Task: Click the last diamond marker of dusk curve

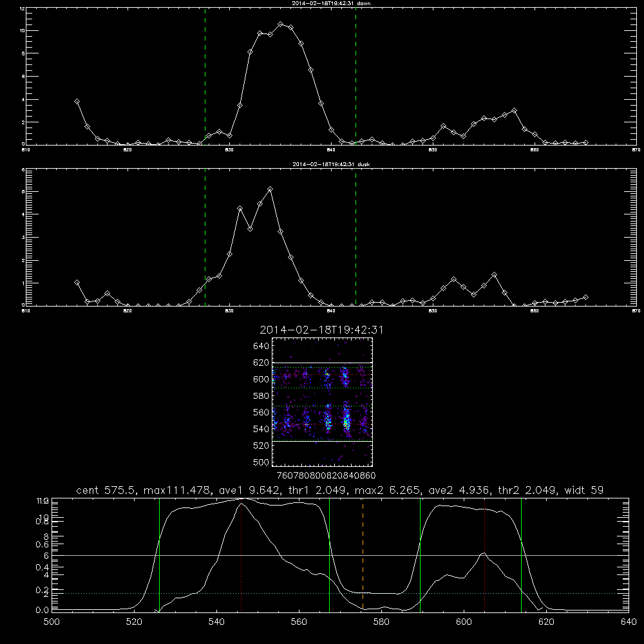Action: 585,297
